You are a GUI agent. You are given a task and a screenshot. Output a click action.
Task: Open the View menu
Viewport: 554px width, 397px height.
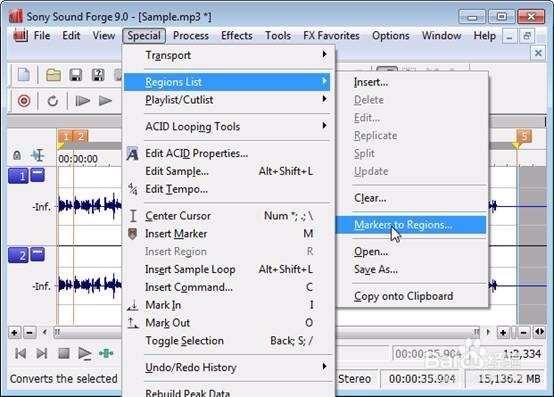(x=104, y=36)
